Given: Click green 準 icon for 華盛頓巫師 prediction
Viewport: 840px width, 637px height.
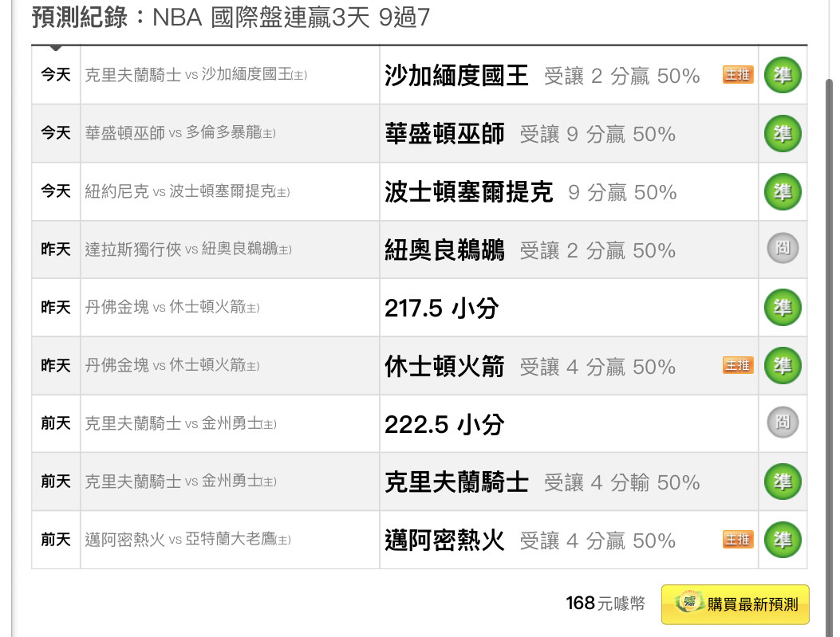Looking at the screenshot, I should [783, 133].
